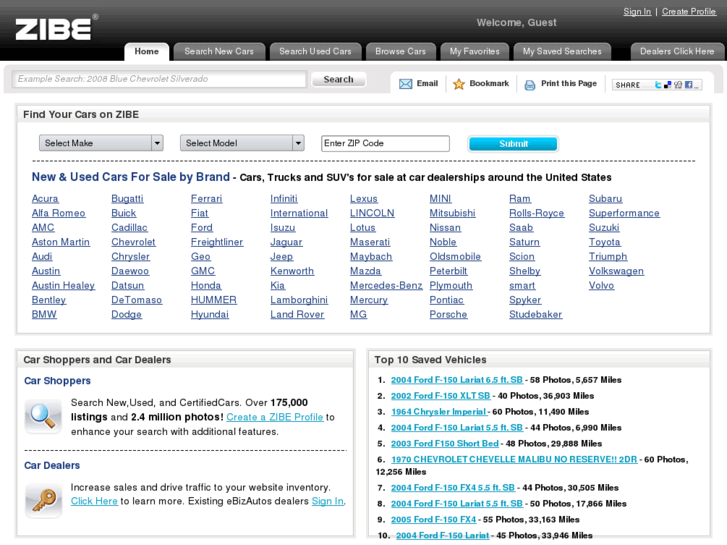
Task: Open the Dealers Click Here tab
Action: pos(677,51)
